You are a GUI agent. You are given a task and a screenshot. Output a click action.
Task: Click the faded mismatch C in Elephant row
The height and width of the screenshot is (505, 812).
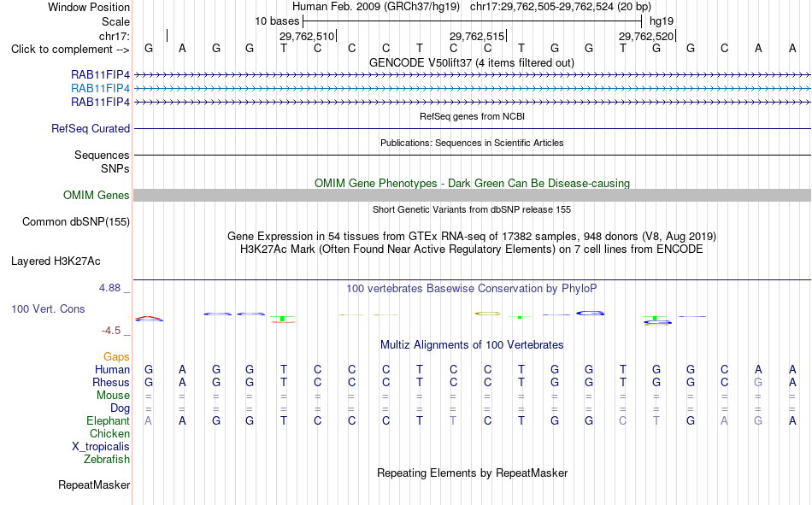[x=622, y=420]
